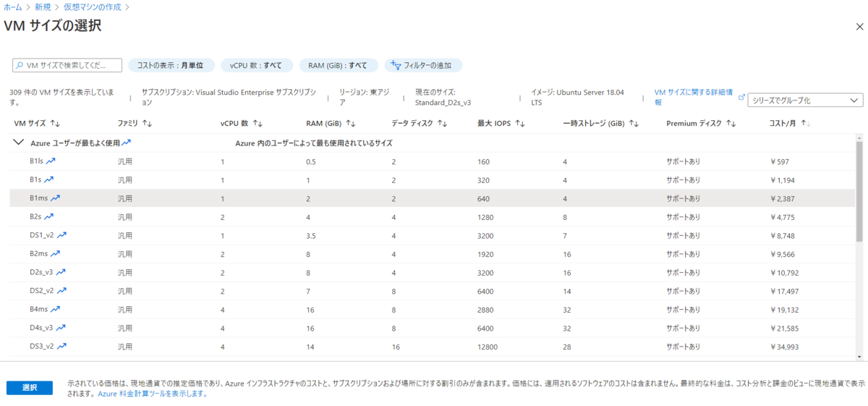
Task: Click the trending icon next to B4ms
Action: [56, 309]
